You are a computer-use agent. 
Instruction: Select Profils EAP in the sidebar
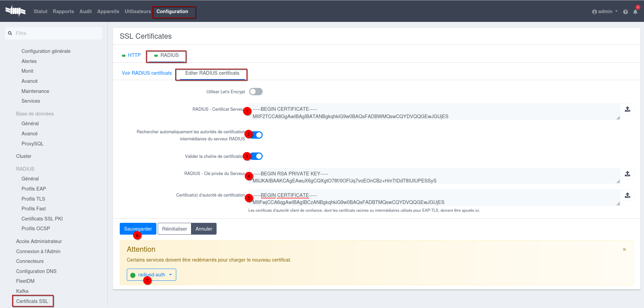click(x=34, y=189)
